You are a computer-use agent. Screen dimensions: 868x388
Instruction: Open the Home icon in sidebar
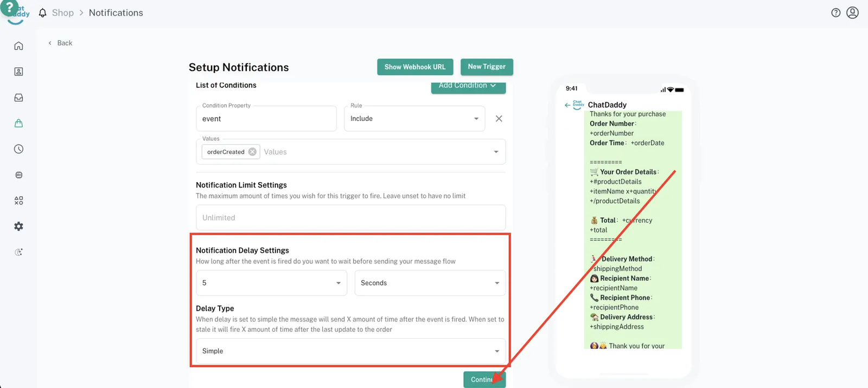pos(18,46)
